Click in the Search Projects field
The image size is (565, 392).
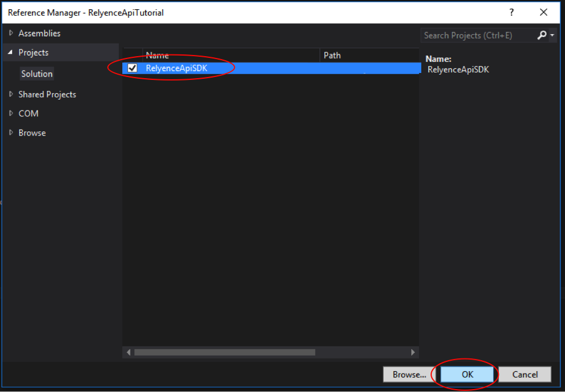coord(476,35)
